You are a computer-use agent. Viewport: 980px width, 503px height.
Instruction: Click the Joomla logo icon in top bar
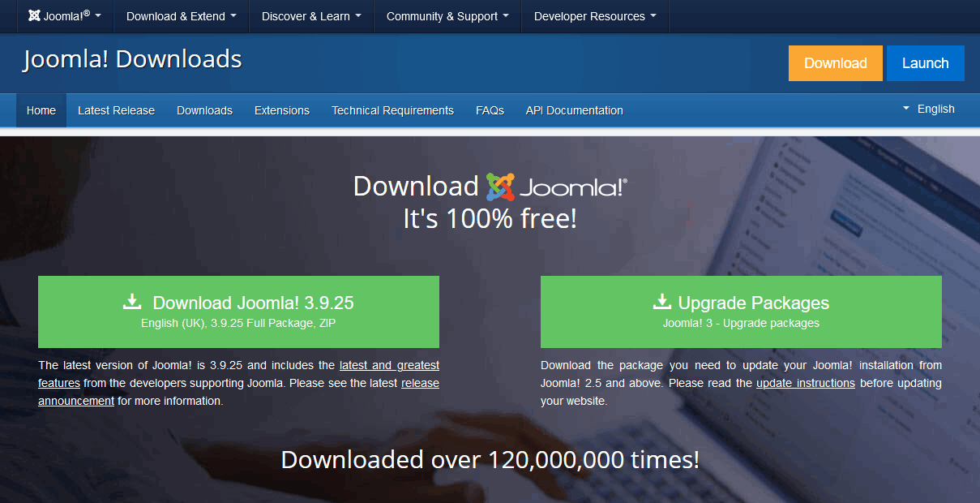34,16
